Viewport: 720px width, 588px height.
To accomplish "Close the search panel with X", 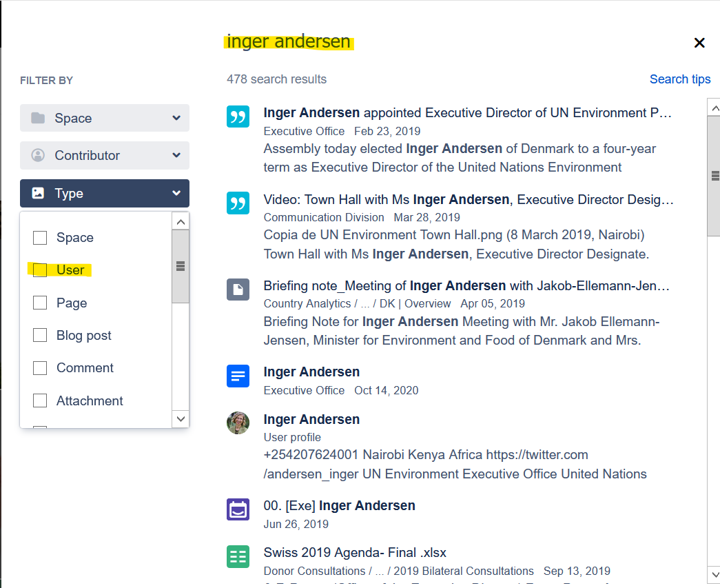I will pyautogui.click(x=699, y=43).
